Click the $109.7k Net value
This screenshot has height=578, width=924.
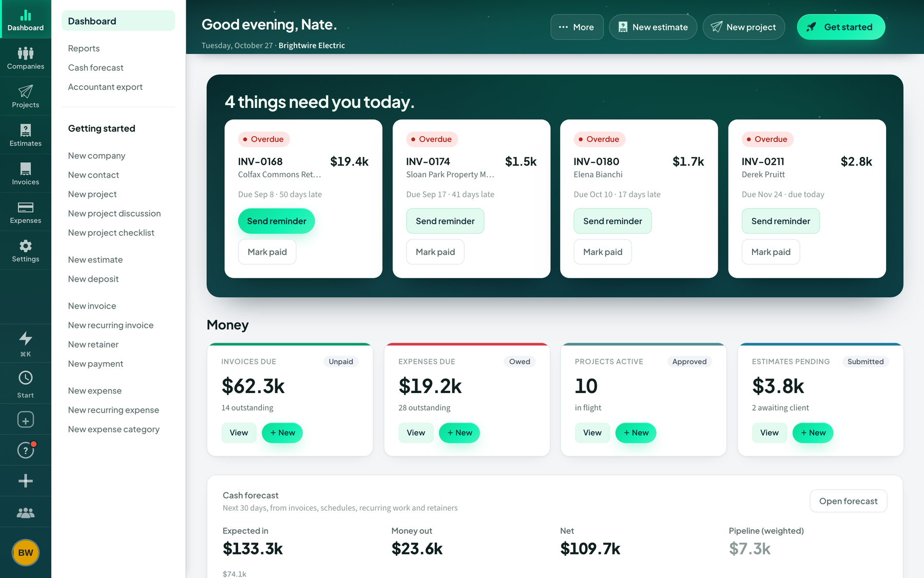(x=590, y=549)
